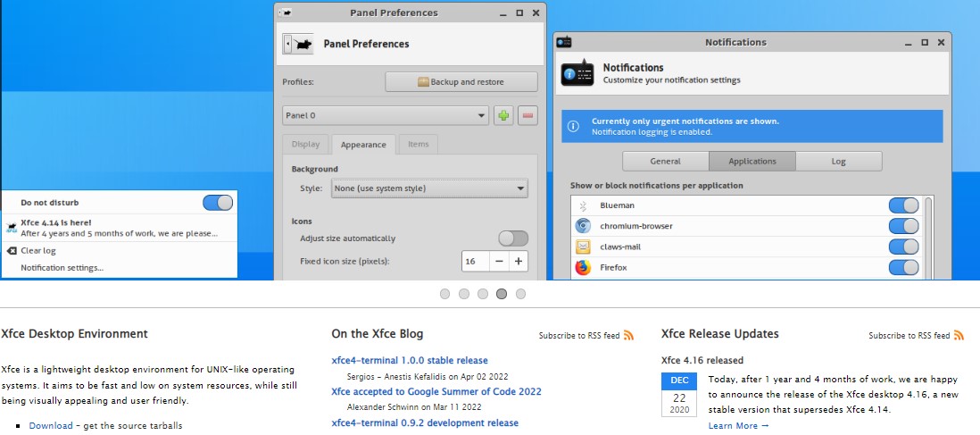Open the Log tab in Notifications

(x=839, y=162)
